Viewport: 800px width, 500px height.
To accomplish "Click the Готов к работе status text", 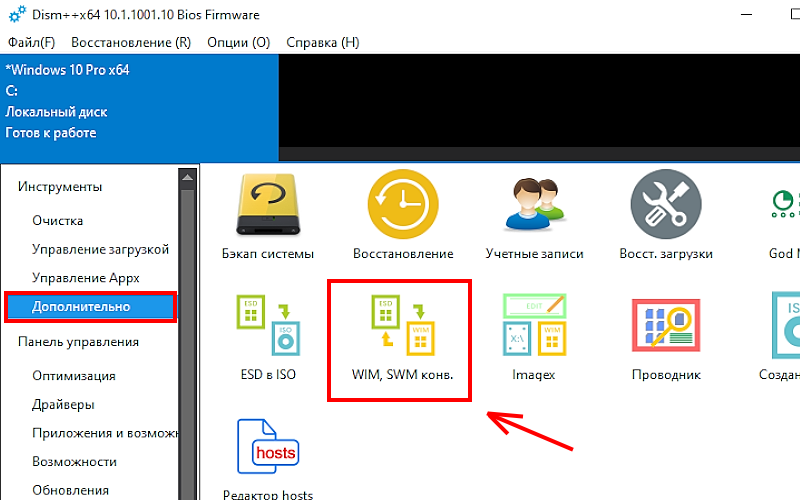I will pyautogui.click(x=51, y=133).
